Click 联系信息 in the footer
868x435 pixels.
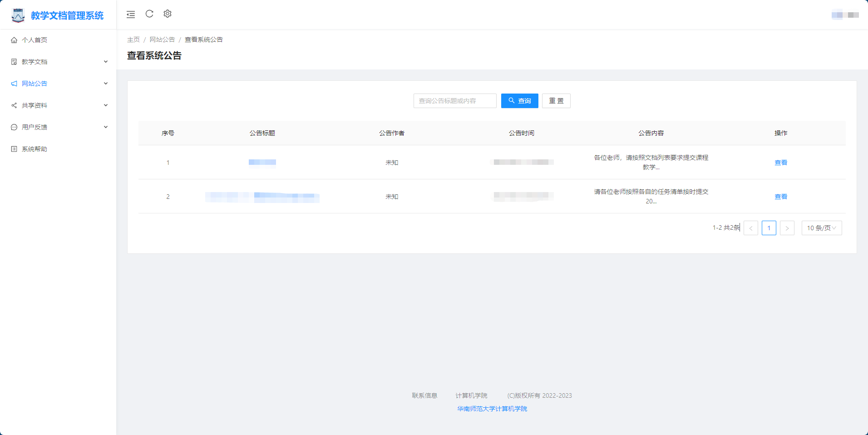pos(424,395)
